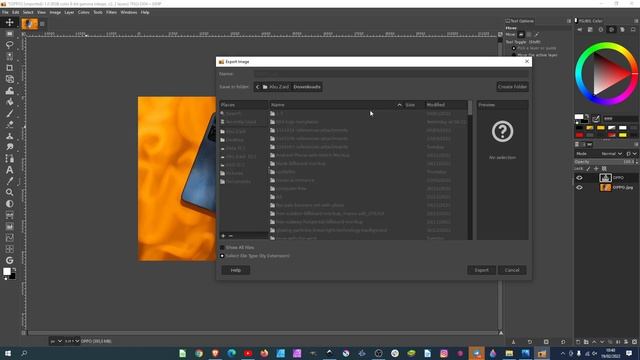The height and width of the screenshot is (360, 640).
Task: Open zoom level dropdown in status bar
Action: point(72,341)
